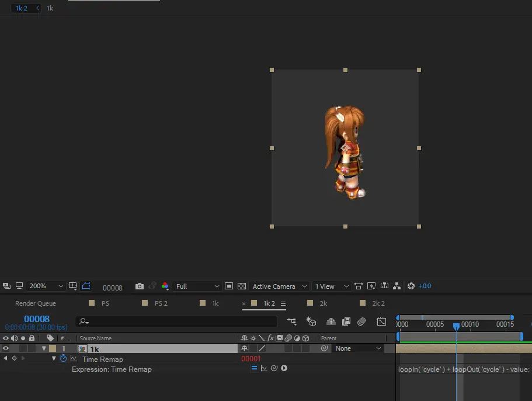The width and height of the screenshot is (532, 401).
Task: Click the red 00001 Time Remap value
Action: (x=251, y=358)
